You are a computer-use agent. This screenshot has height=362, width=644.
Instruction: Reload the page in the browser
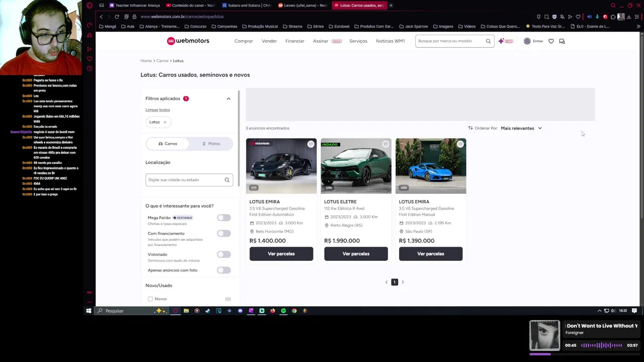[x=117, y=17]
